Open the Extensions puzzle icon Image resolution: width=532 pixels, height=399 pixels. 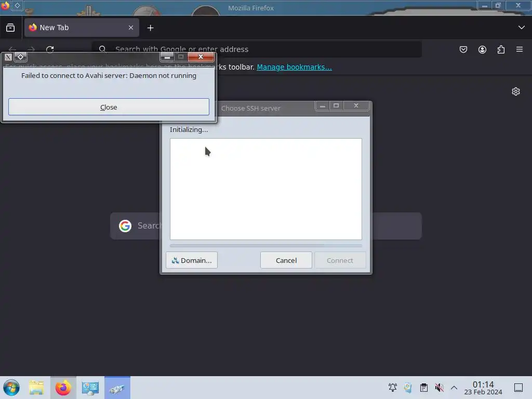click(501, 49)
